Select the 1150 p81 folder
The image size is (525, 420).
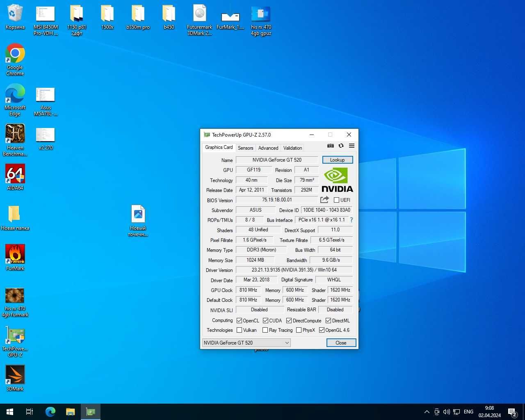click(x=77, y=20)
